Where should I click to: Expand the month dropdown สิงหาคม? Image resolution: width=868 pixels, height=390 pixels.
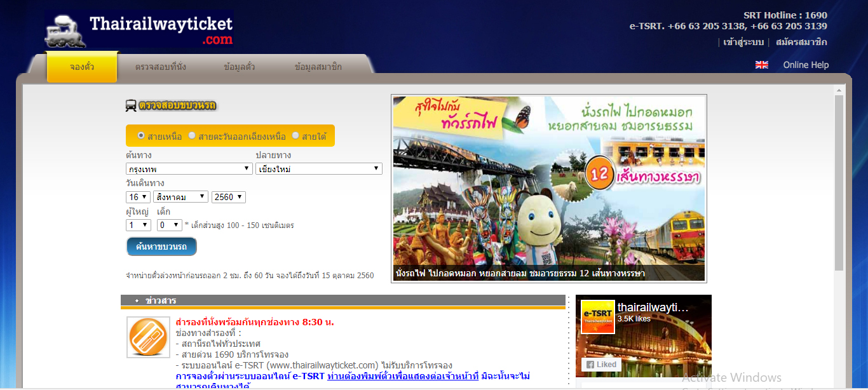coord(180,197)
